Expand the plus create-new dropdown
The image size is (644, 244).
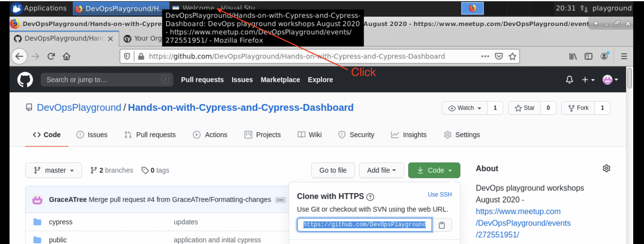[x=588, y=80]
